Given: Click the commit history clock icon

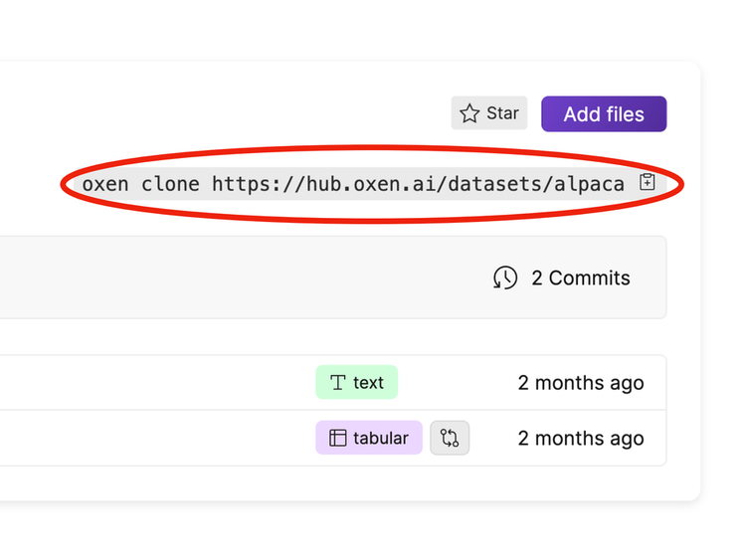Looking at the screenshot, I should coord(504,278).
